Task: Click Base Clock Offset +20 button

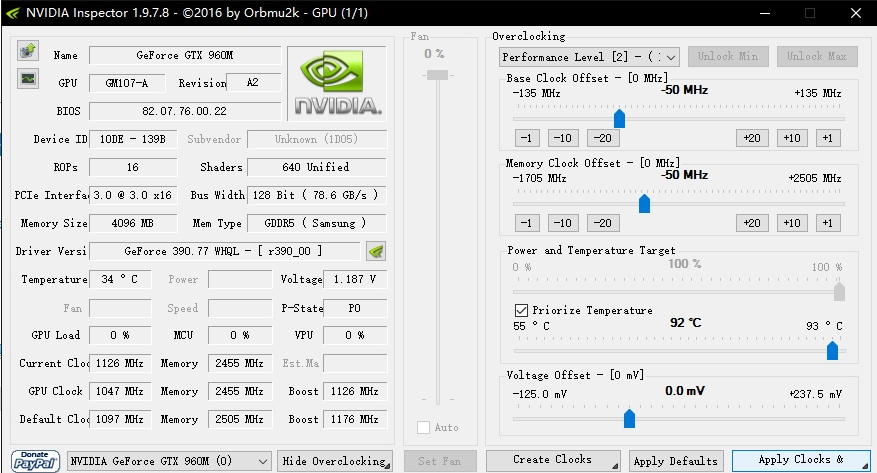Action: 752,138
